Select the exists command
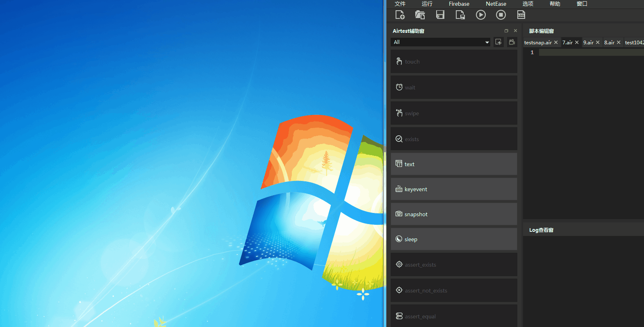The width and height of the screenshot is (644, 327). pos(454,139)
